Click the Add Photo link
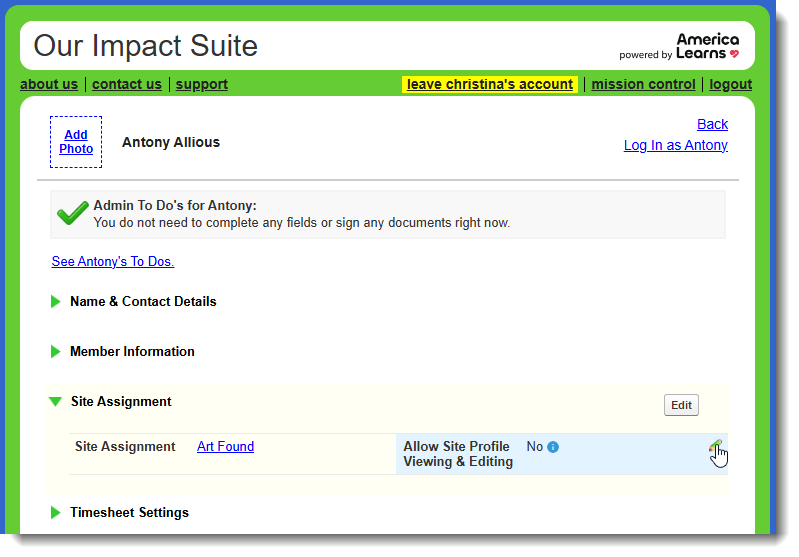The width and height of the screenshot is (799, 557). tap(76, 142)
